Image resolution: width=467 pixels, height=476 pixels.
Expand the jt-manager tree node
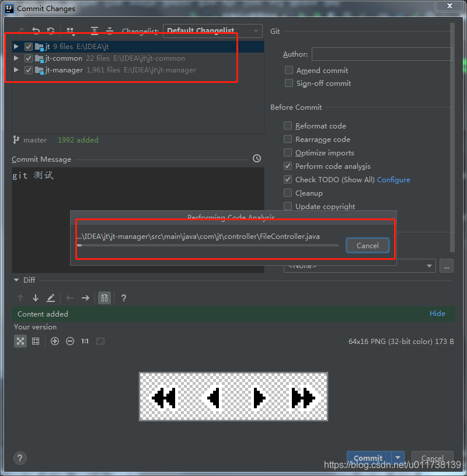click(x=16, y=70)
